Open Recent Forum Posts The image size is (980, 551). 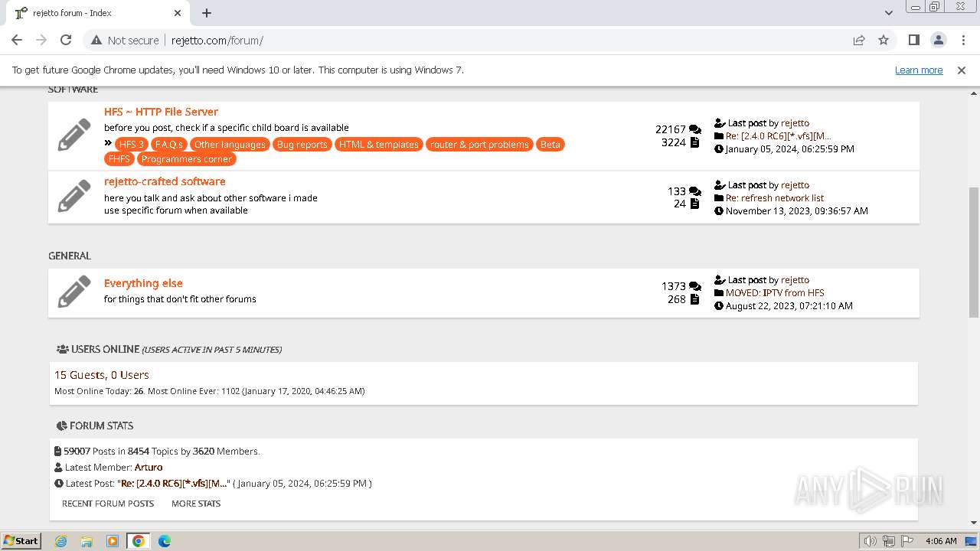pos(108,504)
